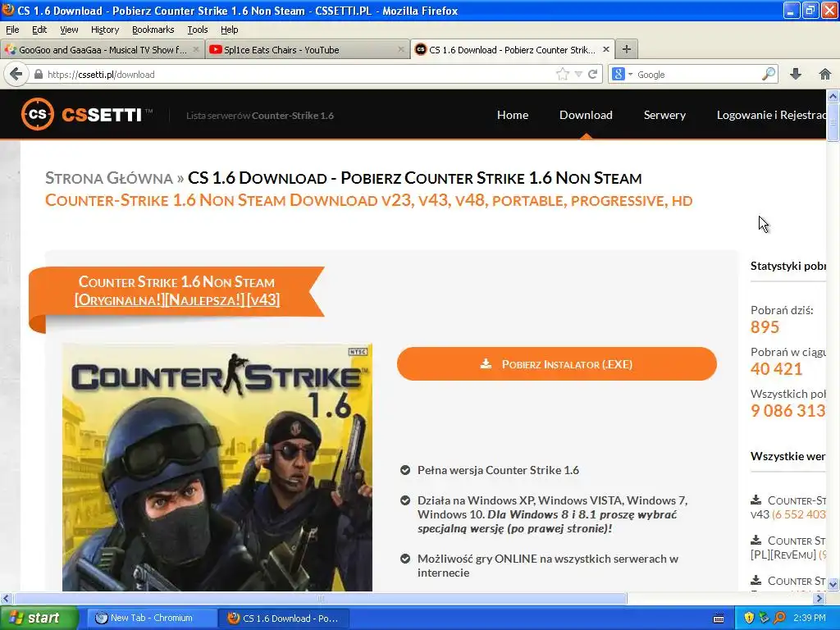Click the 9 086 313 total downloads value
Screen dimensions: 840x630
(x=788, y=410)
